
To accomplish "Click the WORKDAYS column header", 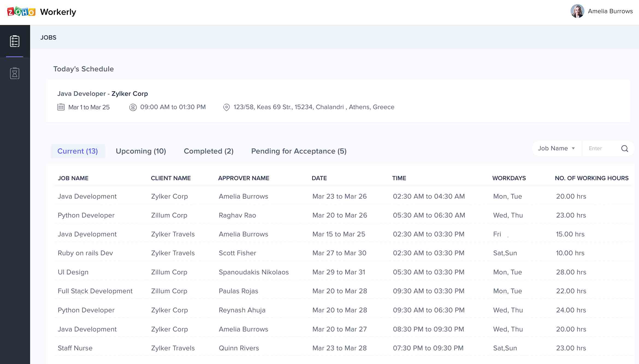I will click(509, 178).
